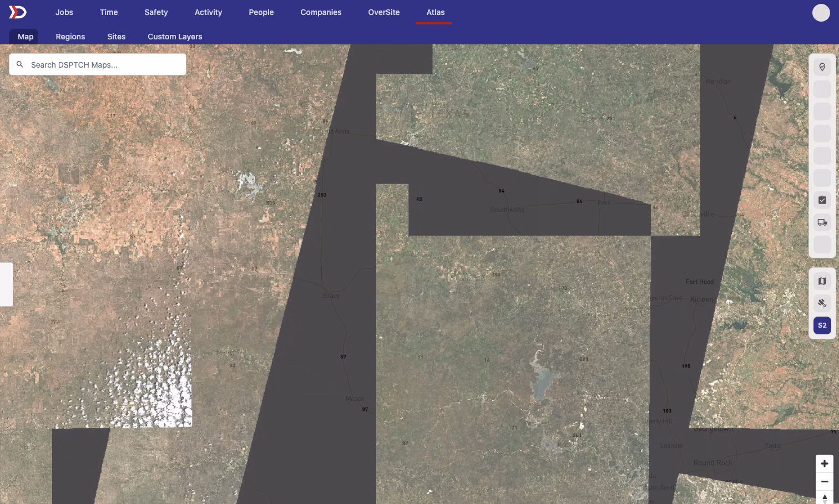Toggle the clipboard checklist layer
Viewport: 839px width, 504px height.
[822, 200]
